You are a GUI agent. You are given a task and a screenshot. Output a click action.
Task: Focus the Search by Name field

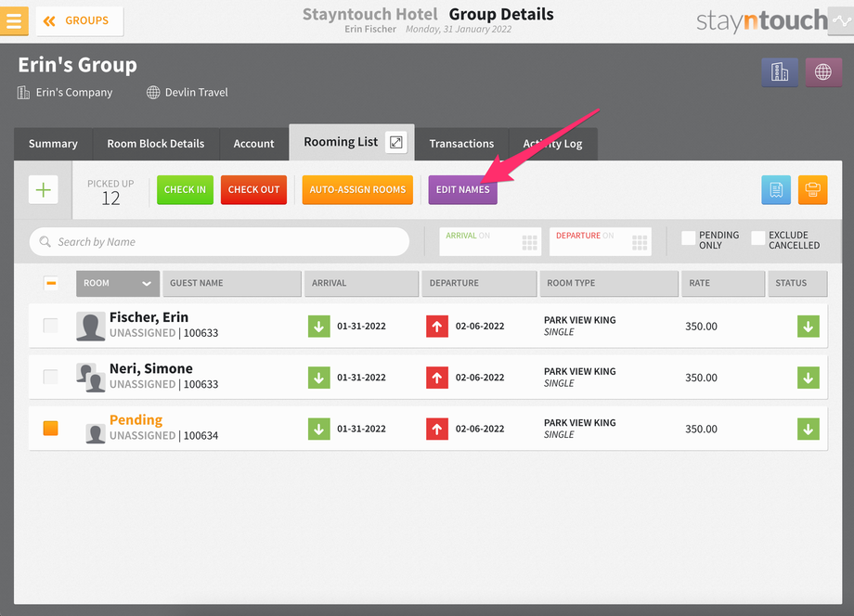[x=219, y=241]
